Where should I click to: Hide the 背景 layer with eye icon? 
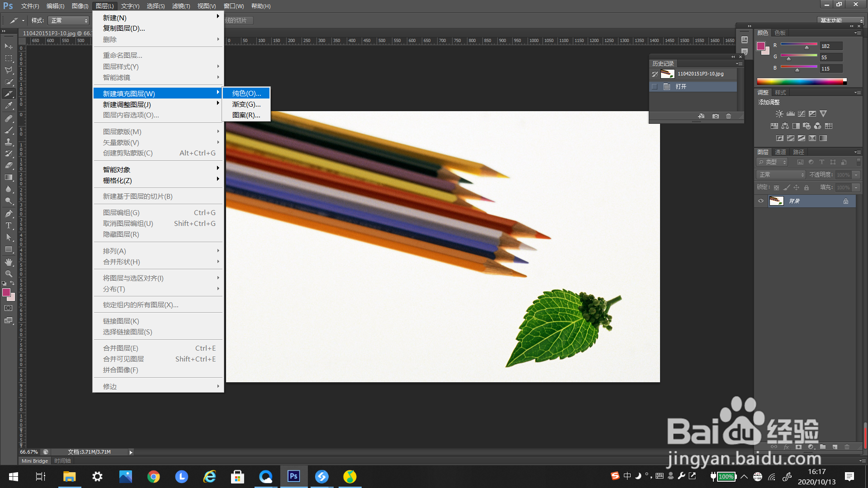click(x=761, y=201)
